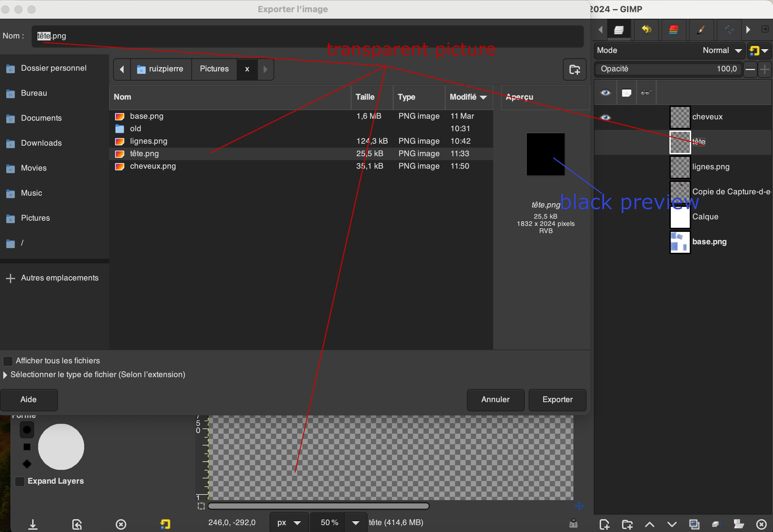Open the Undo History tab
The width and height of the screenshot is (773, 532).
[x=646, y=30]
